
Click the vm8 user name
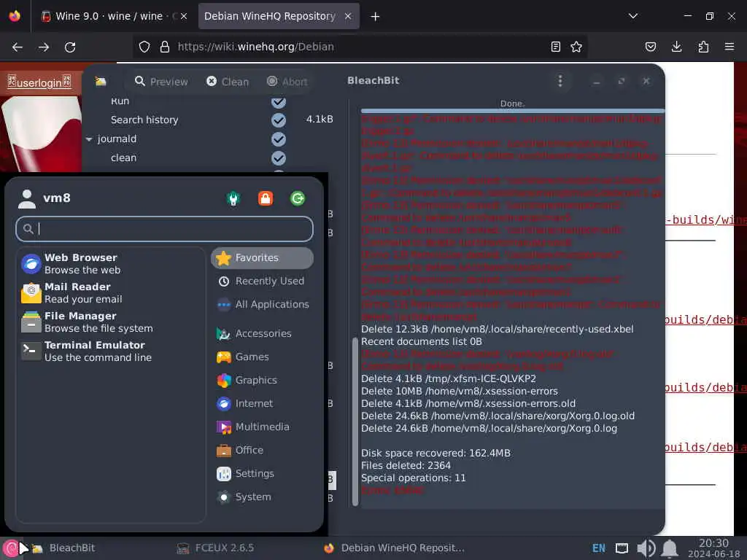pos(57,198)
